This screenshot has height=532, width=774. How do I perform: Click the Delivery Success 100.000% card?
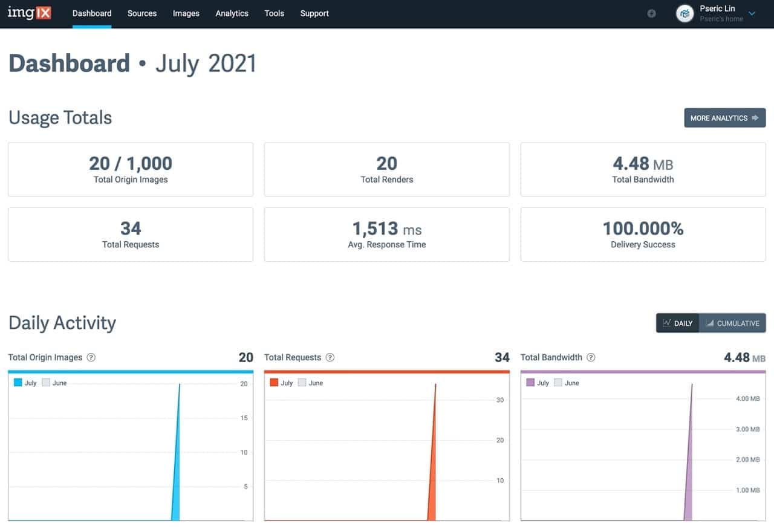(x=643, y=235)
